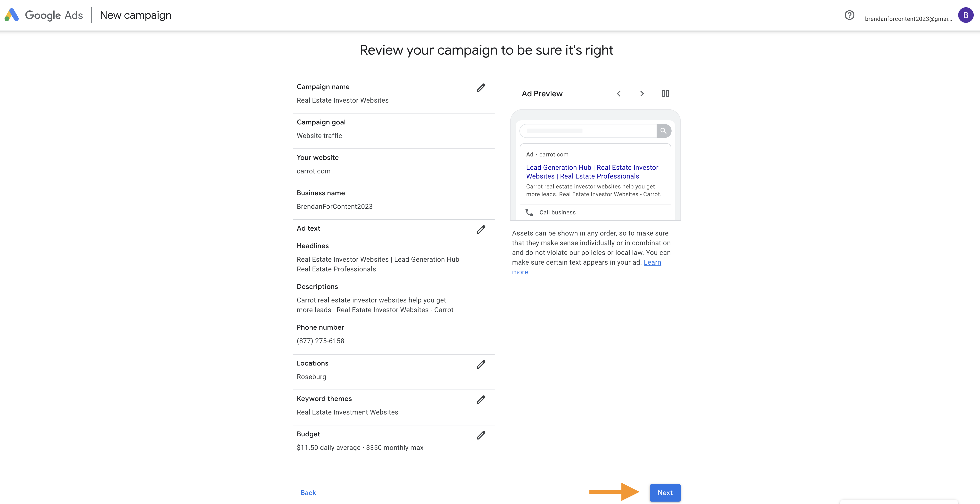Click the Google Ads logo
The height and width of the screenshot is (504, 980).
tap(44, 15)
